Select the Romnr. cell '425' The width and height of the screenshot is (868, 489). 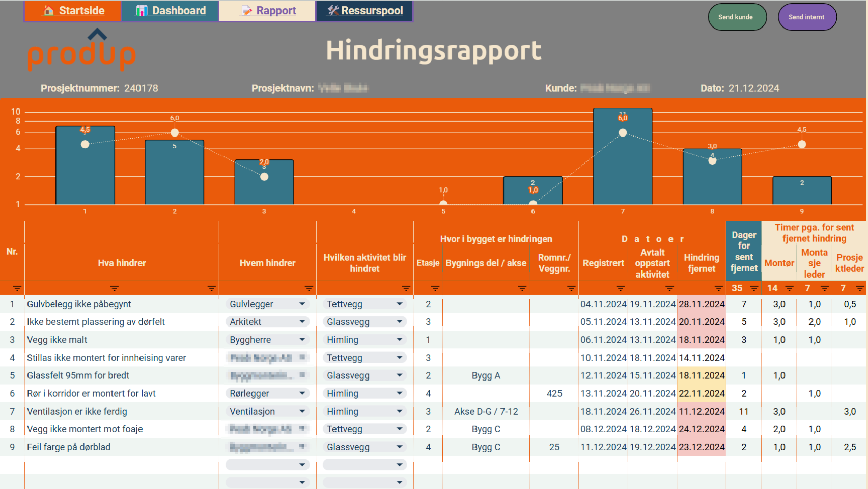[554, 393]
